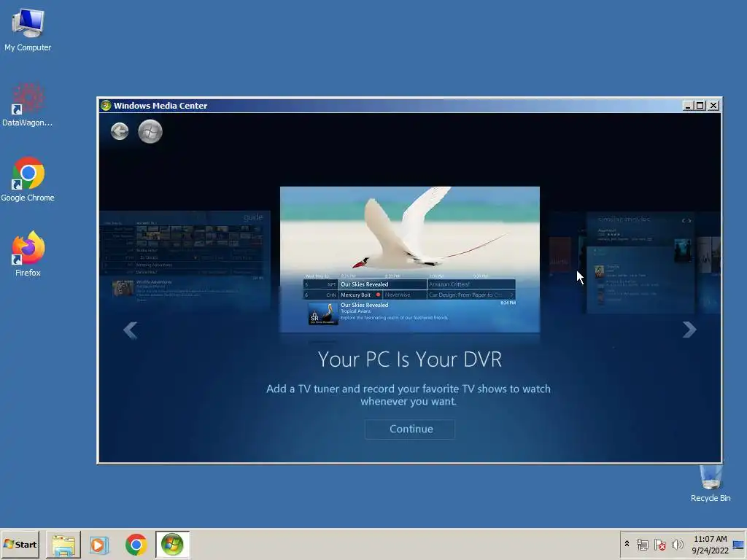Click the 'Add a TV tuner and record' description
The width and height of the screenshot is (747, 560).
click(x=409, y=394)
